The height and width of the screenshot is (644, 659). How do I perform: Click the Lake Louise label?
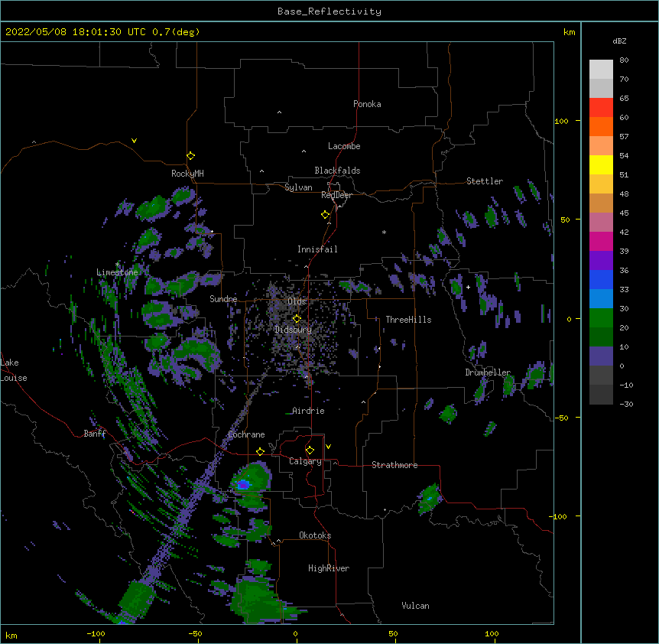[14, 370]
